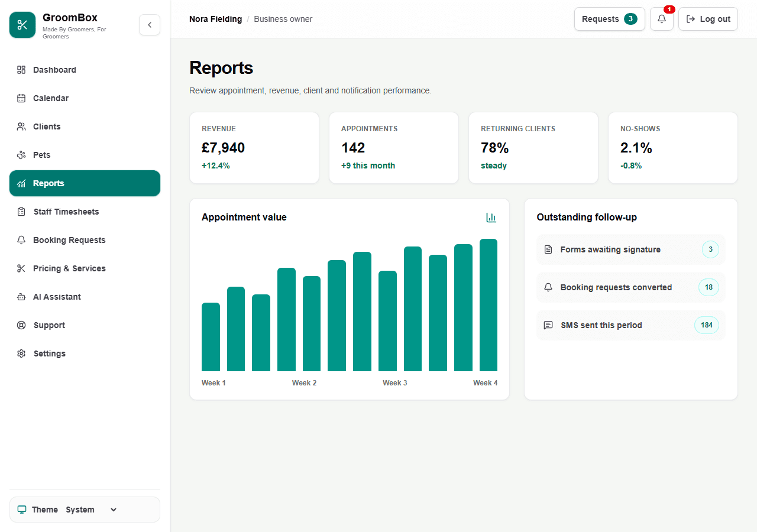
Task: Open the Dashboard page
Action: tap(85, 70)
